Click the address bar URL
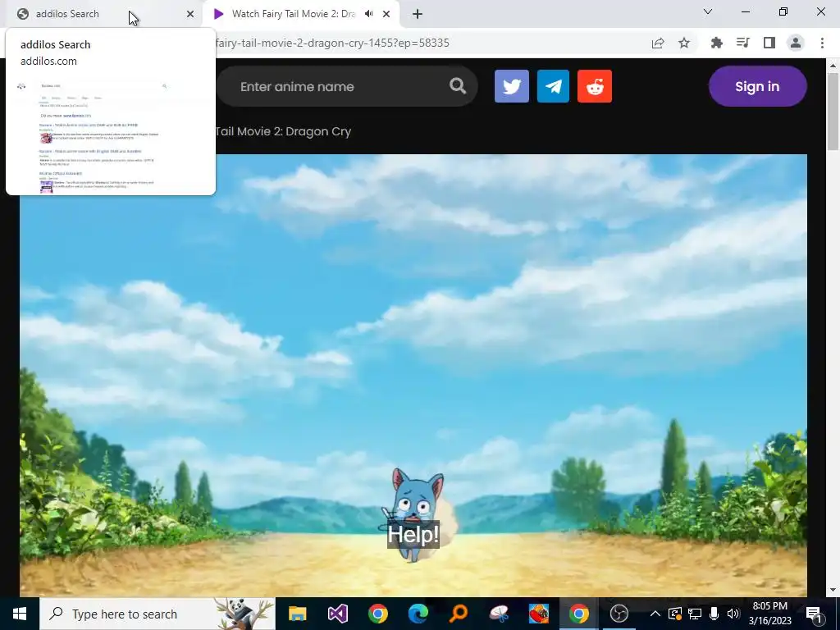 coord(332,43)
